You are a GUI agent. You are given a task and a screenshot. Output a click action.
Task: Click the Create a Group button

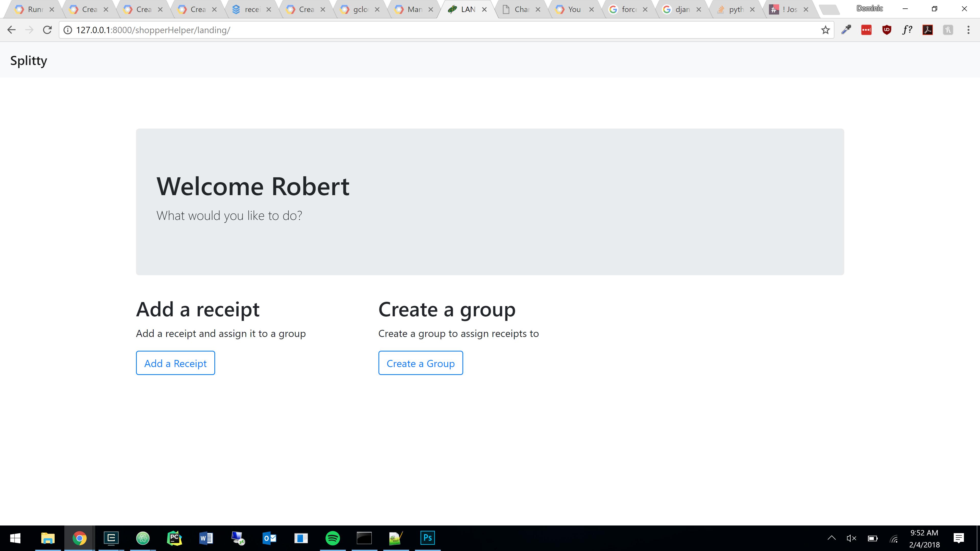(420, 363)
